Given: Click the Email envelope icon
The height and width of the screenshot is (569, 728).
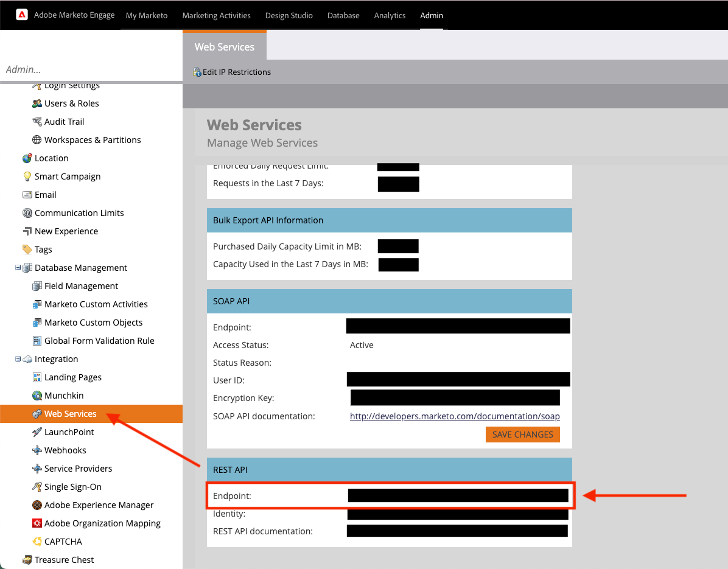Looking at the screenshot, I should tap(27, 195).
